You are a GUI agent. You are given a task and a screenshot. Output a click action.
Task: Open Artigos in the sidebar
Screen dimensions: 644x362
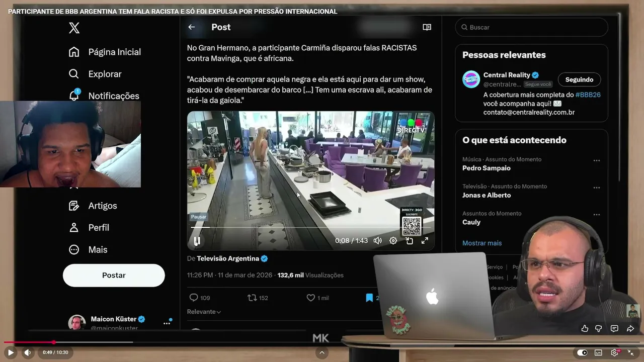click(x=103, y=206)
